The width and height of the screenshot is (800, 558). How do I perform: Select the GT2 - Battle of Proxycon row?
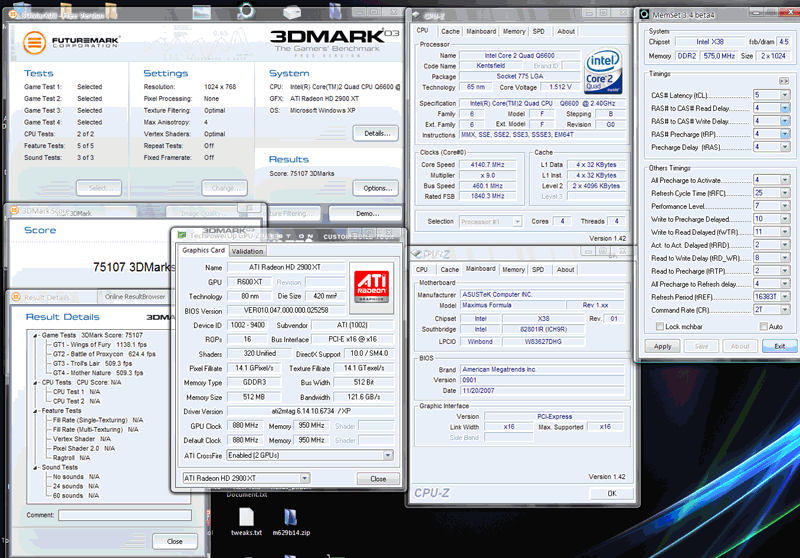[104, 354]
